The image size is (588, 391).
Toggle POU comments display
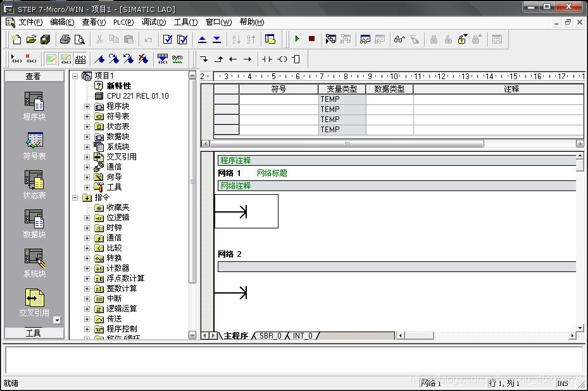pos(51,59)
